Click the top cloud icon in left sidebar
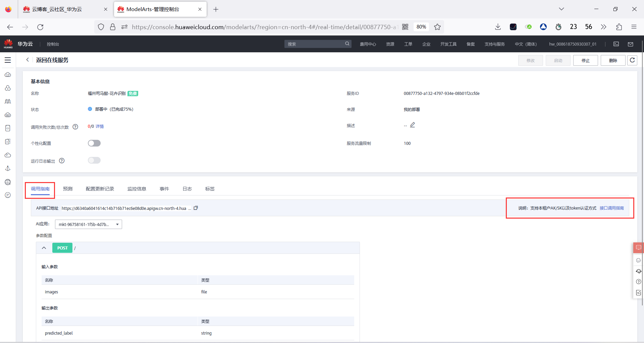The height and width of the screenshot is (343, 644). (x=8, y=74)
